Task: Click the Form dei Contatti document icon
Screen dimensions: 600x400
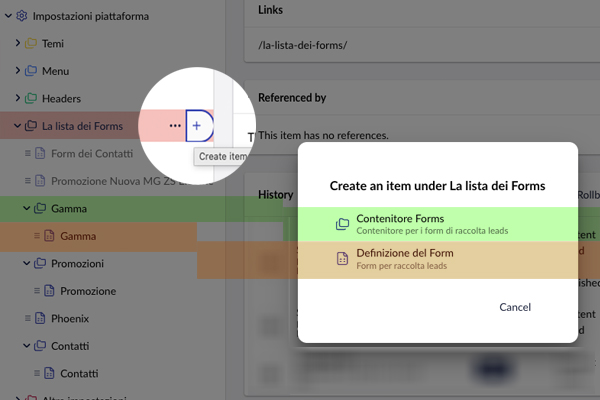Action: [40, 153]
